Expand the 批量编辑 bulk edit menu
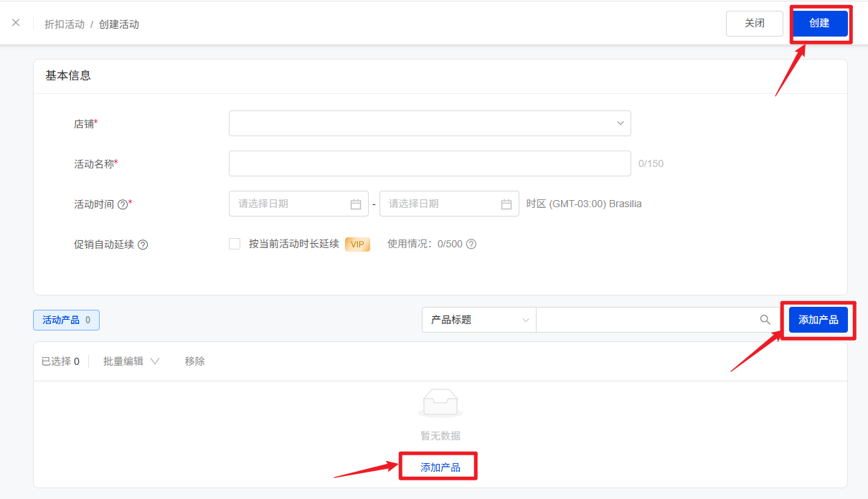 click(131, 361)
